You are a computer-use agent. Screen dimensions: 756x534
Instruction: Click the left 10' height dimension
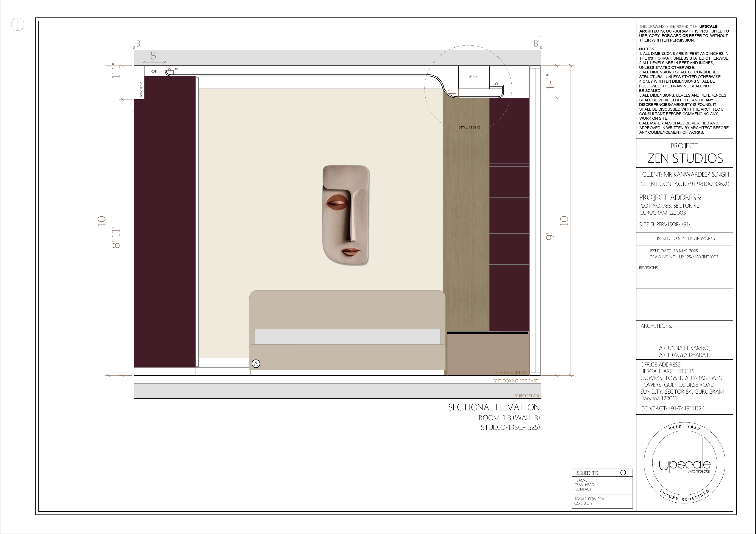tap(102, 220)
